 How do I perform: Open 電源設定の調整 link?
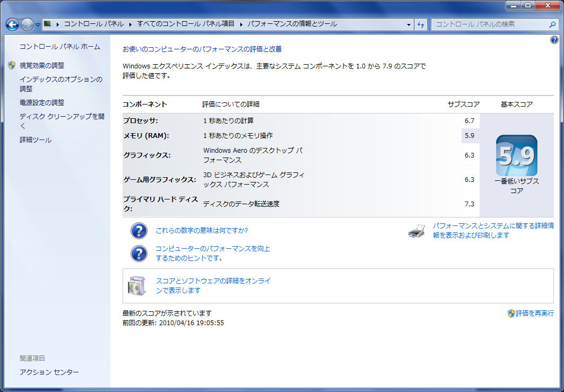(42, 102)
